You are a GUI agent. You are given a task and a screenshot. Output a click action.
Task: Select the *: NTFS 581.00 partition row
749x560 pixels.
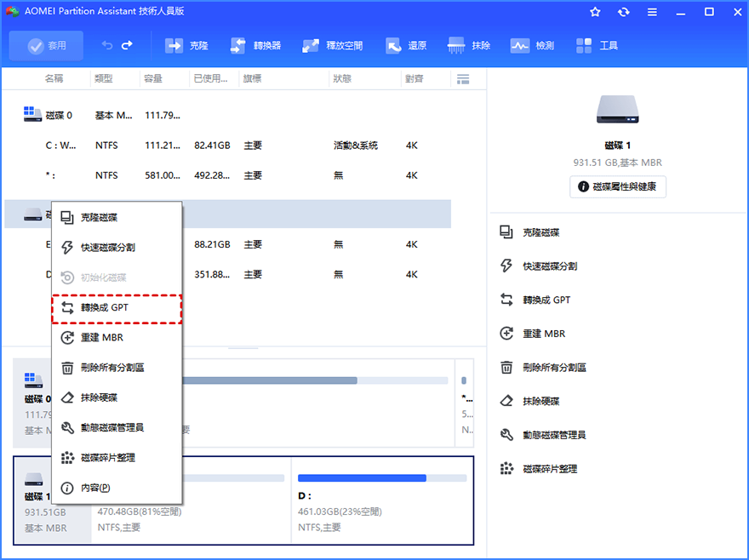tap(228, 175)
